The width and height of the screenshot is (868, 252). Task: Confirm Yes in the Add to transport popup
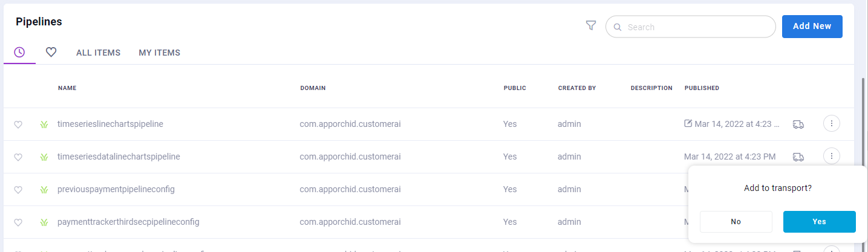point(819,222)
